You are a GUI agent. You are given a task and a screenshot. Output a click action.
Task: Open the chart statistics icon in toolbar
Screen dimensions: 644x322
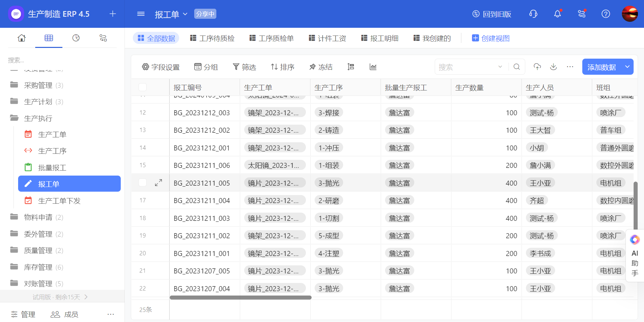coord(373,67)
